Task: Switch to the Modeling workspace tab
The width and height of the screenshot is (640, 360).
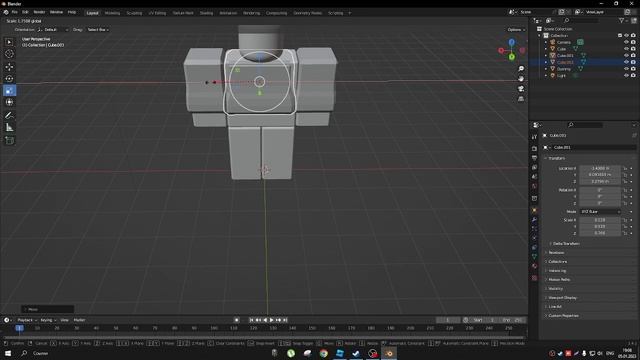Action: point(112,13)
